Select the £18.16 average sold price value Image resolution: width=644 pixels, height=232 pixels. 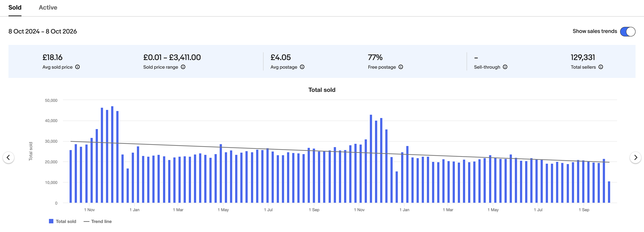[52, 57]
